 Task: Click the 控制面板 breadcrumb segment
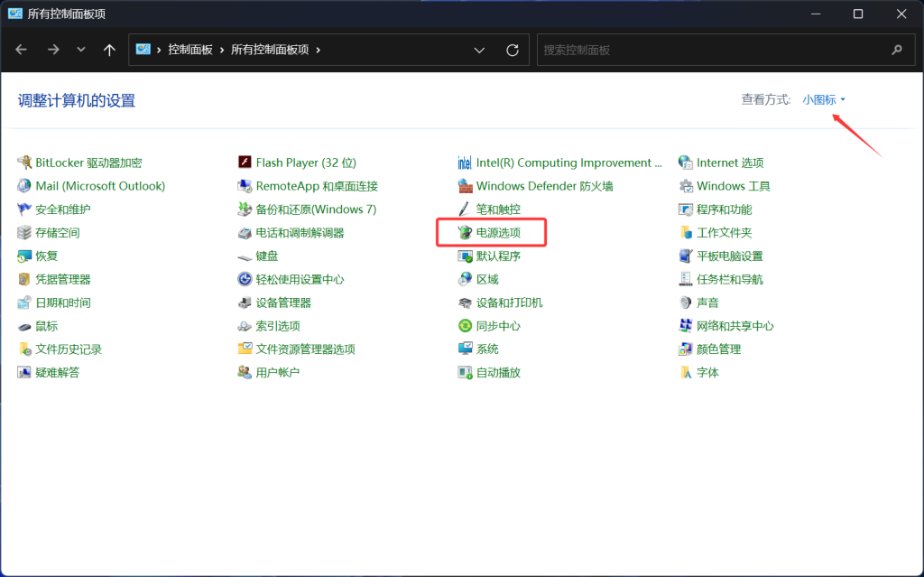click(189, 50)
